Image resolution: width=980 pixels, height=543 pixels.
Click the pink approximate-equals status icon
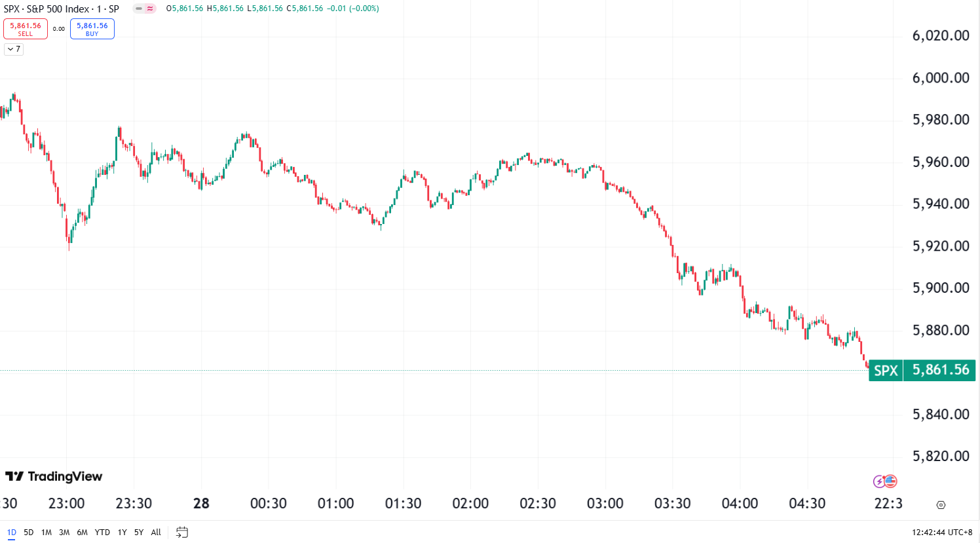coord(151,9)
